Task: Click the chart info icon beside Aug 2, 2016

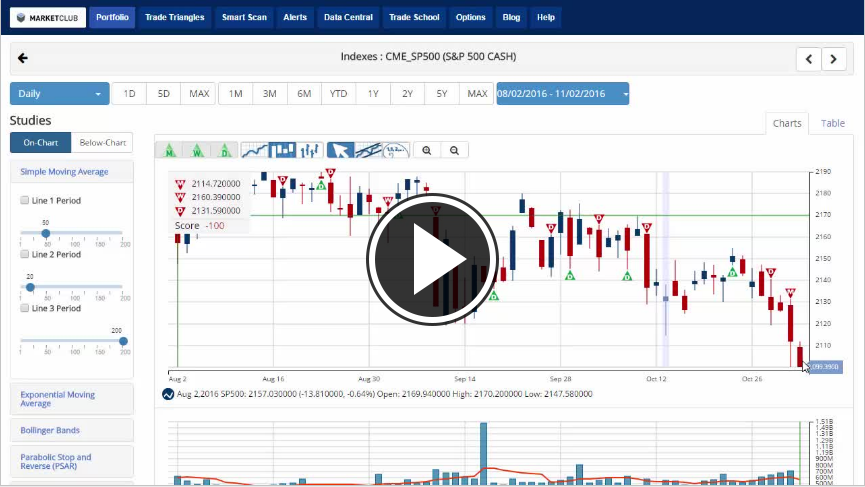Action: (x=168, y=394)
